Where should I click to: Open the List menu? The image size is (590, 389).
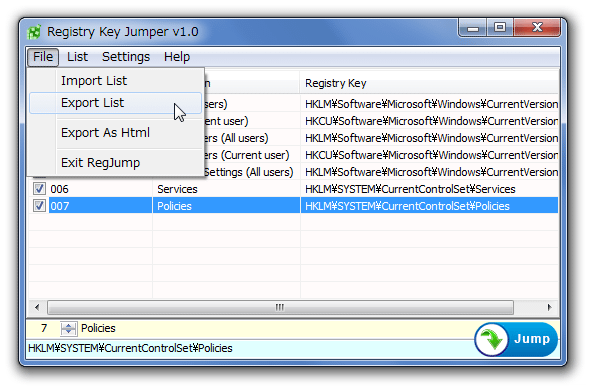click(x=77, y=57)
